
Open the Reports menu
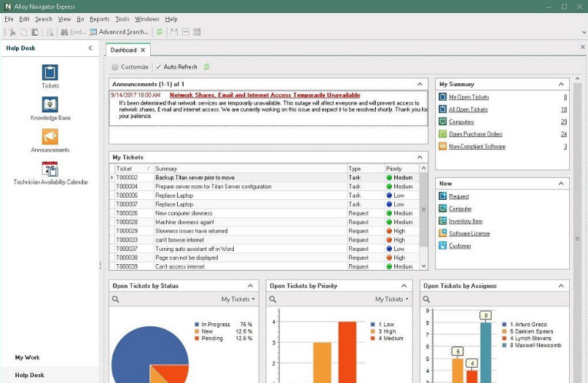coord(99,19)
